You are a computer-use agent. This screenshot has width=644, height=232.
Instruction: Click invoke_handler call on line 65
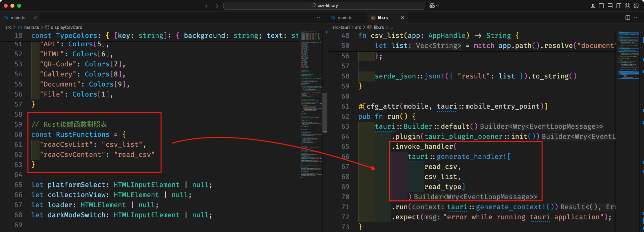coord(424,147)
